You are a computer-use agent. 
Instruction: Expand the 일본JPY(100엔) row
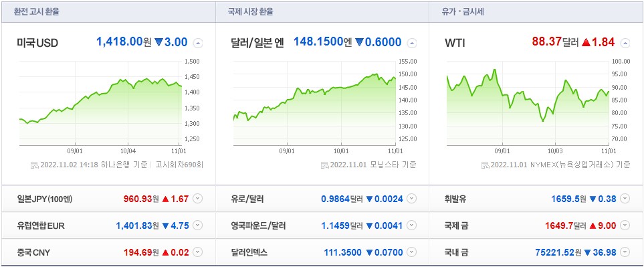click(198, 199)
